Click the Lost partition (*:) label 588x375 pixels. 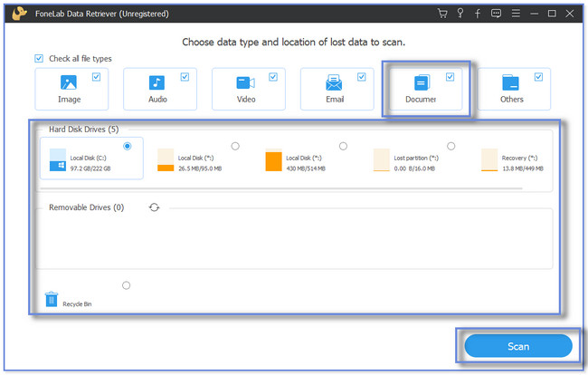pos(416,158)
